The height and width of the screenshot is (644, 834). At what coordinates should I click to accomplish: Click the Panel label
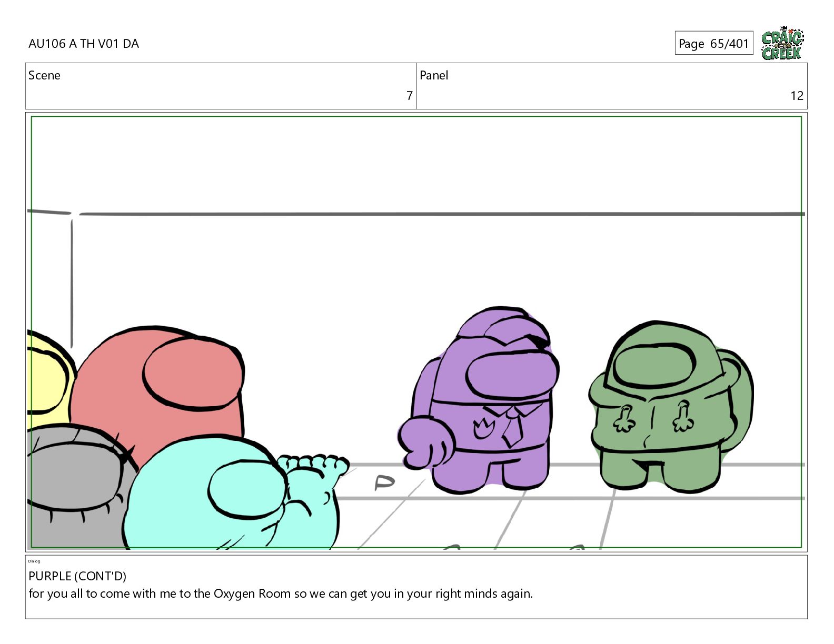click(x=434, y=75)
